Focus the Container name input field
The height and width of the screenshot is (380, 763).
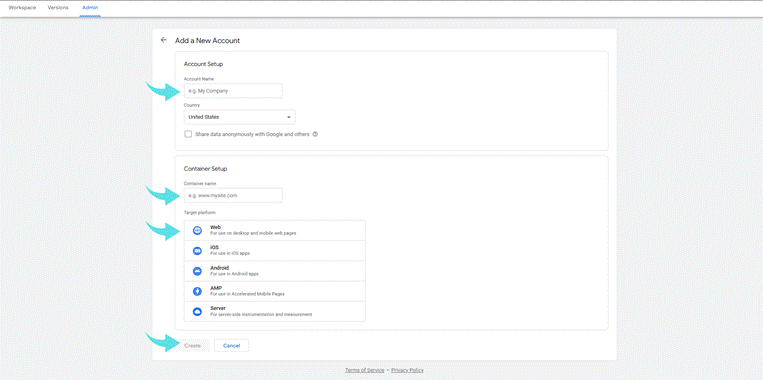pyautogui.click(x=233, y=196)
